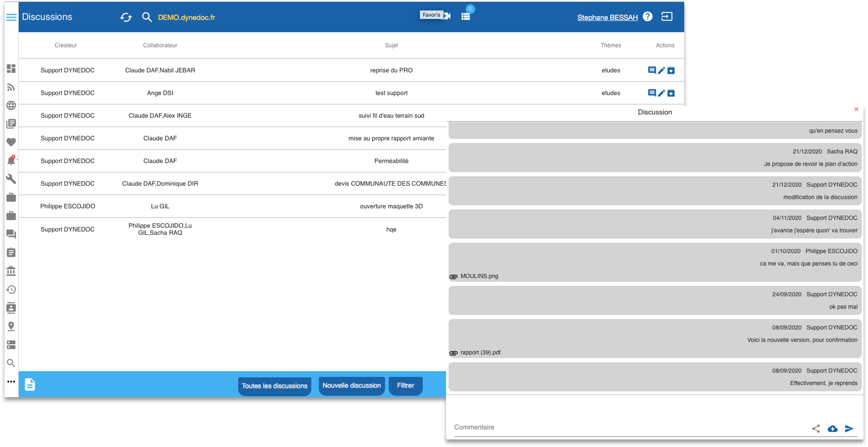This screenshot has width=868, height=447.
Task: Select the Perméabilité discussion row
Action: click(233, 161)
